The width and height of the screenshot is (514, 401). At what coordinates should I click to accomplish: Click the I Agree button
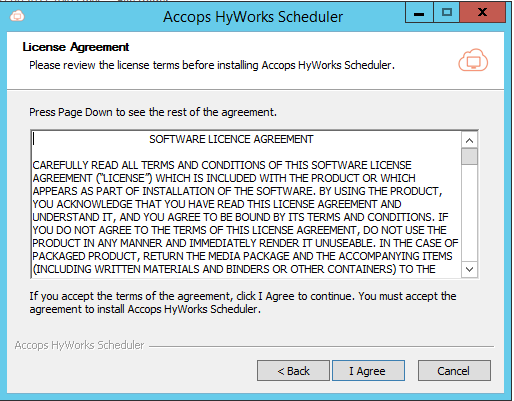click(x=368, y=370)
